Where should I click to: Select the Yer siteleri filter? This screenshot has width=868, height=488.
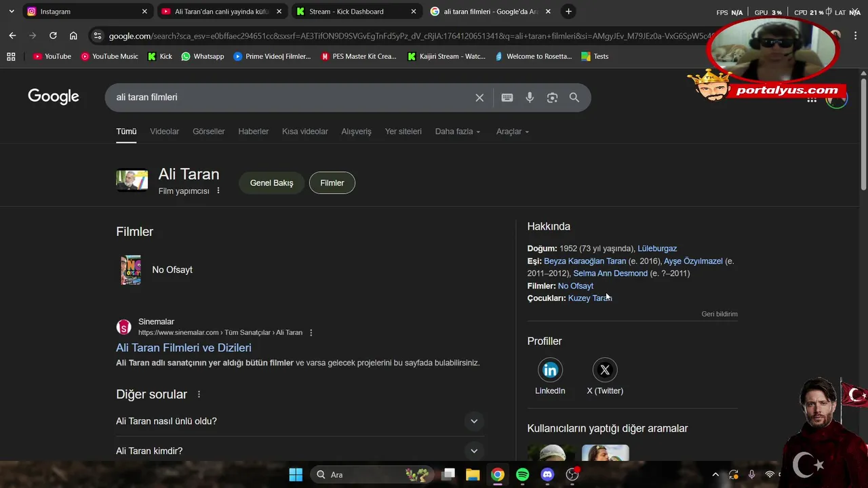point(403,131)
